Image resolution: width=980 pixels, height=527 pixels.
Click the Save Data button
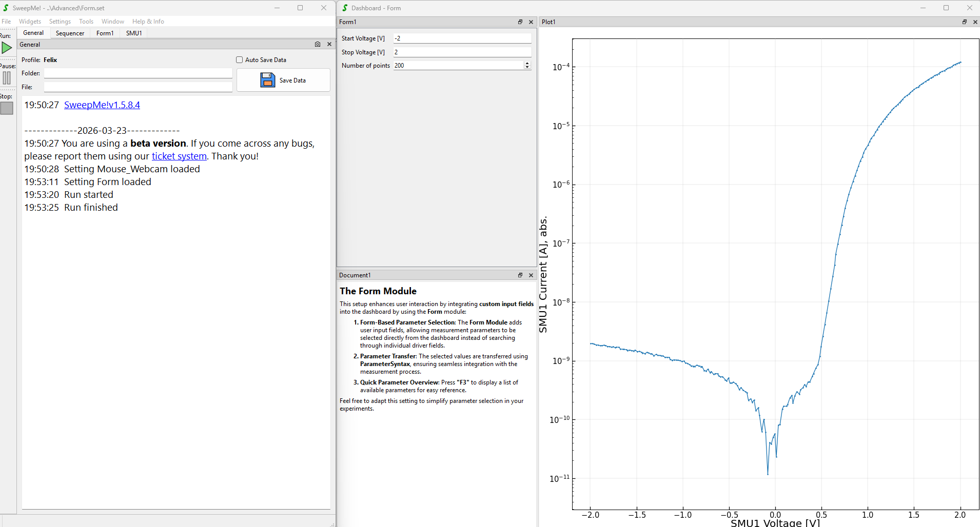click(x=283, y=80)
